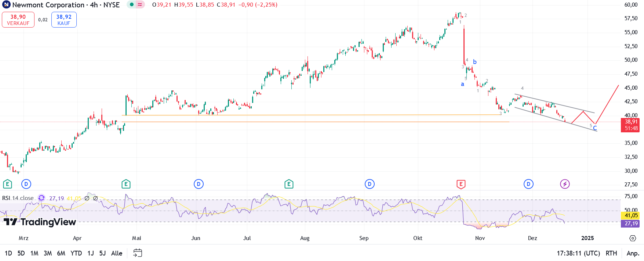Open the purple lightning news marker
The width and height of the screenshot is (644, 261).
565,184
